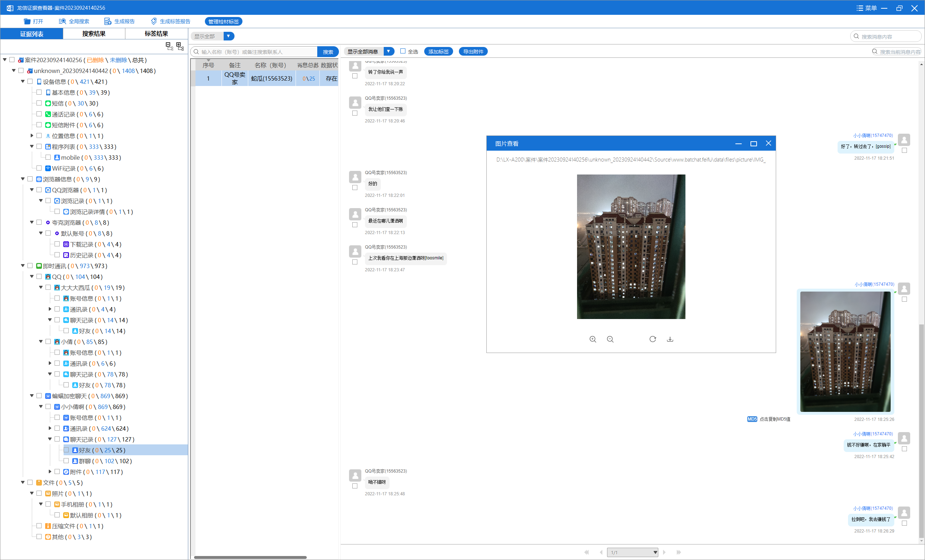Expand the 附件 (0\117\117) branch
Image resolution: width=925 pixels, height=560 pixels.
click(x=50, y=472)
